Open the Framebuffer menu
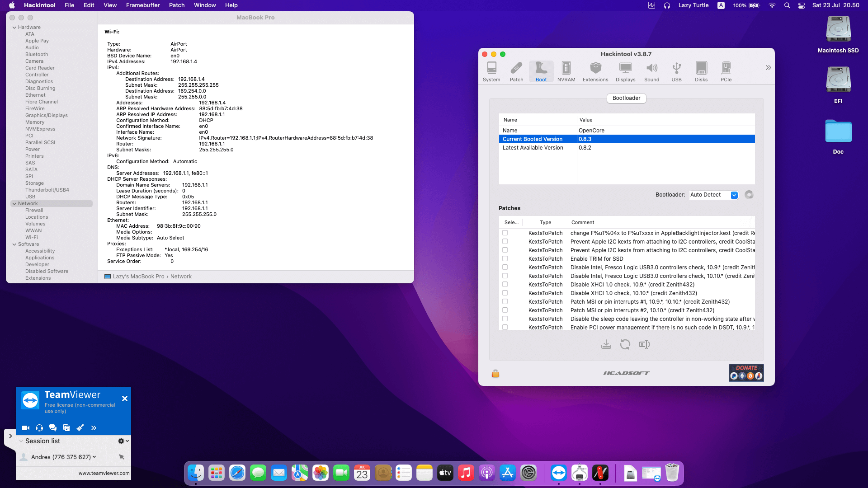Image resolution: width=868 pixels, height=488 pixels. pos(143,5)
